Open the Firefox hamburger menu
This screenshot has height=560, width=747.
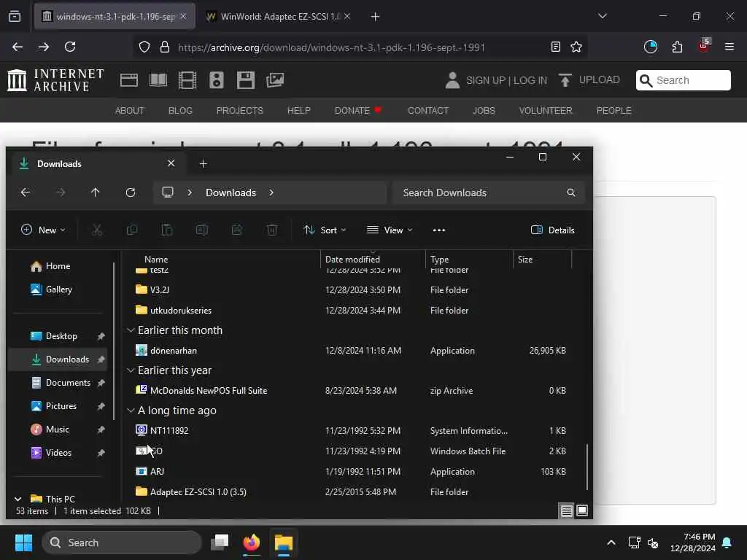click(x=729, y=47)
